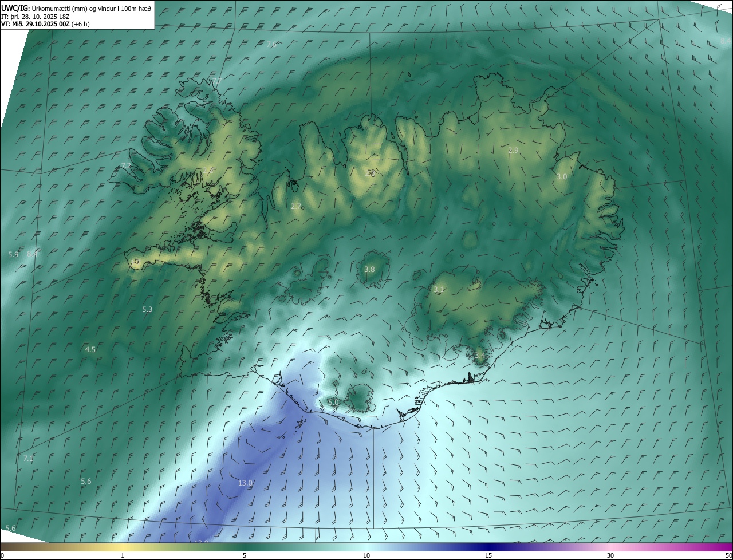Image resolution: width=733 pixels, height=560 pixels.
Task: Select the 3.8 value label
Action: [369, 269]
